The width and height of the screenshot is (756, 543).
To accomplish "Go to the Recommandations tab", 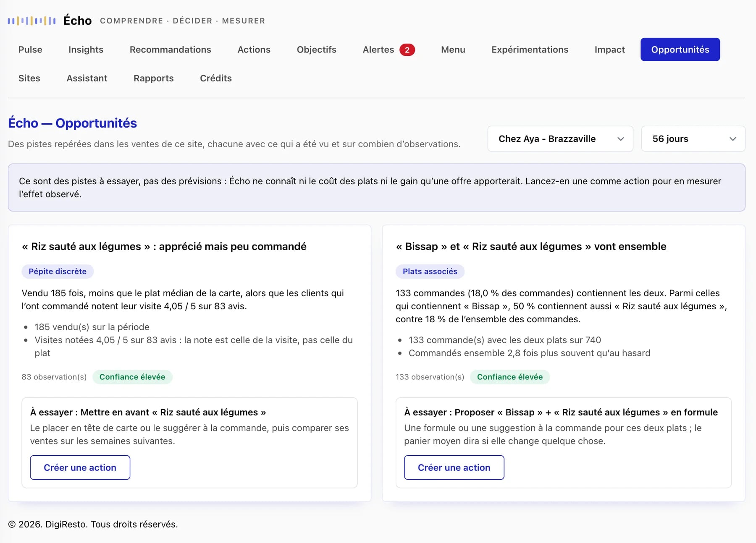I will pos(170,50).
